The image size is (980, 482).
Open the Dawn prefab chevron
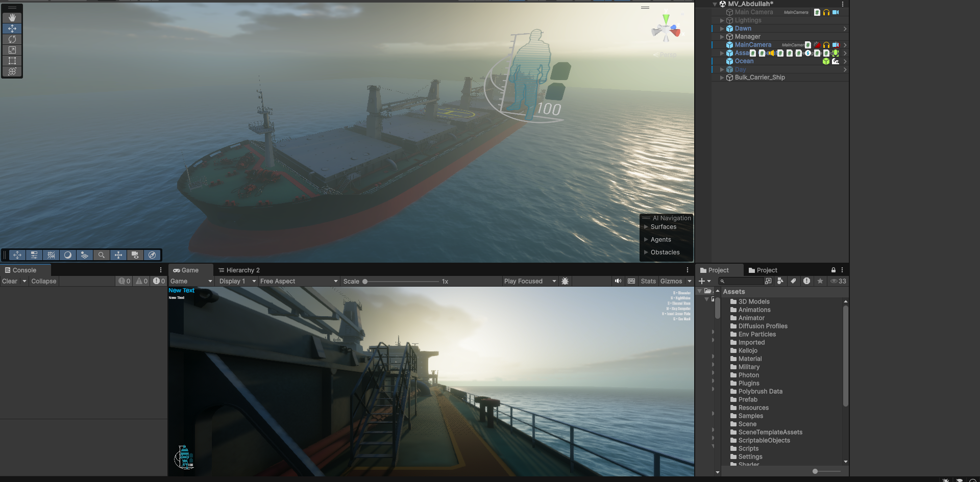tap(845, 29)
